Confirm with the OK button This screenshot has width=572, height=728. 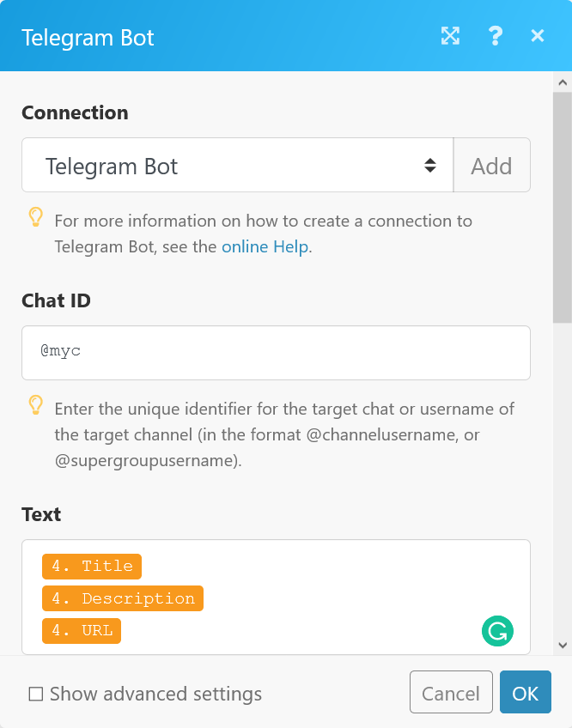click(x=526, y=692)
